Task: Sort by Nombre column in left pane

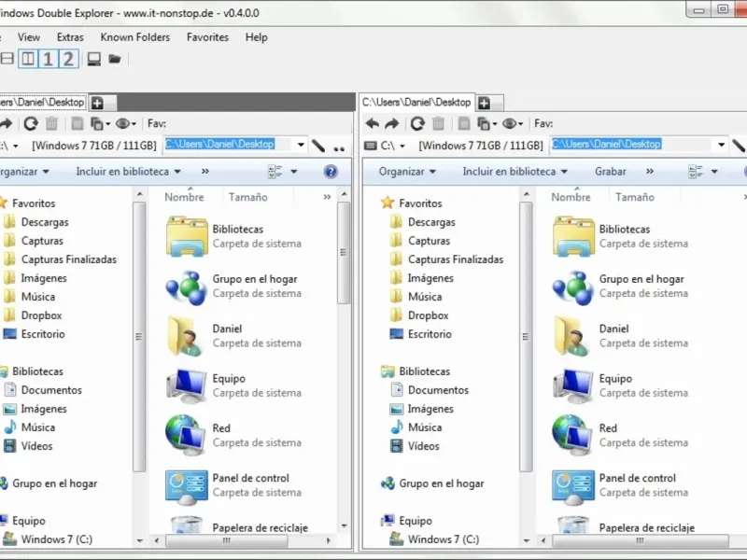Action: tap(184, 197)
